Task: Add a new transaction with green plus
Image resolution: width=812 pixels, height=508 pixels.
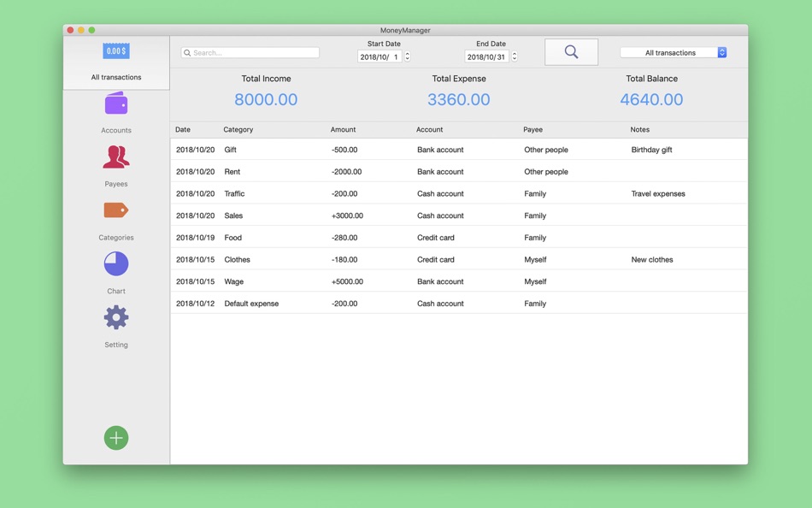Action: click(x=116, y=438)
